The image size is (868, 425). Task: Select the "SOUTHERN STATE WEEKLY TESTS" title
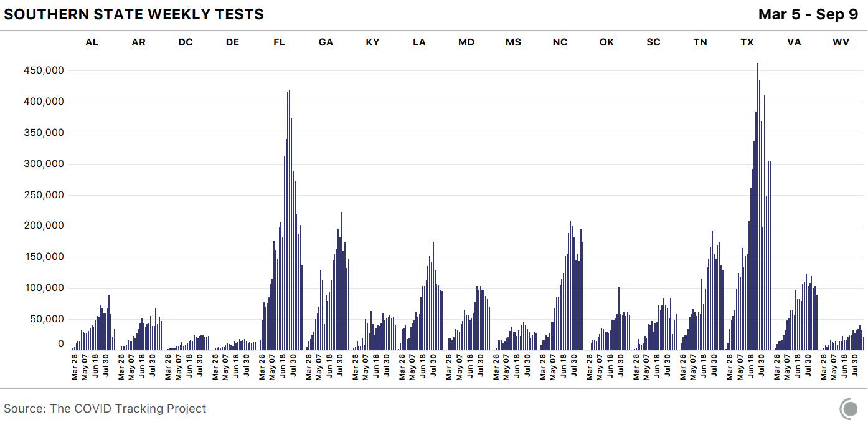click(x=134, y=14)
